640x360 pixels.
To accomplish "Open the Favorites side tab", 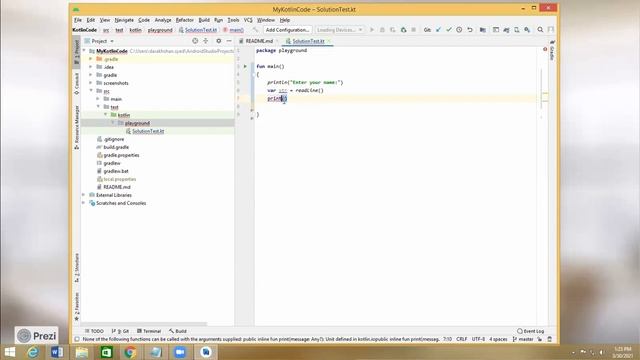I will [76, 306].
